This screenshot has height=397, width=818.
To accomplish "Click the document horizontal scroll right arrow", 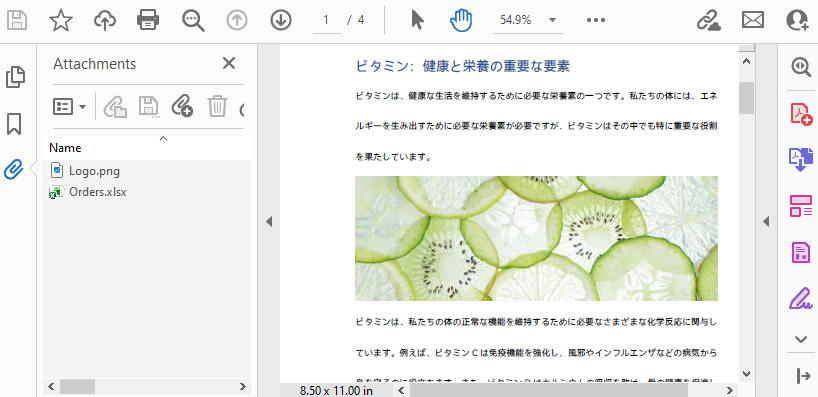I will (x=731, y=390).
